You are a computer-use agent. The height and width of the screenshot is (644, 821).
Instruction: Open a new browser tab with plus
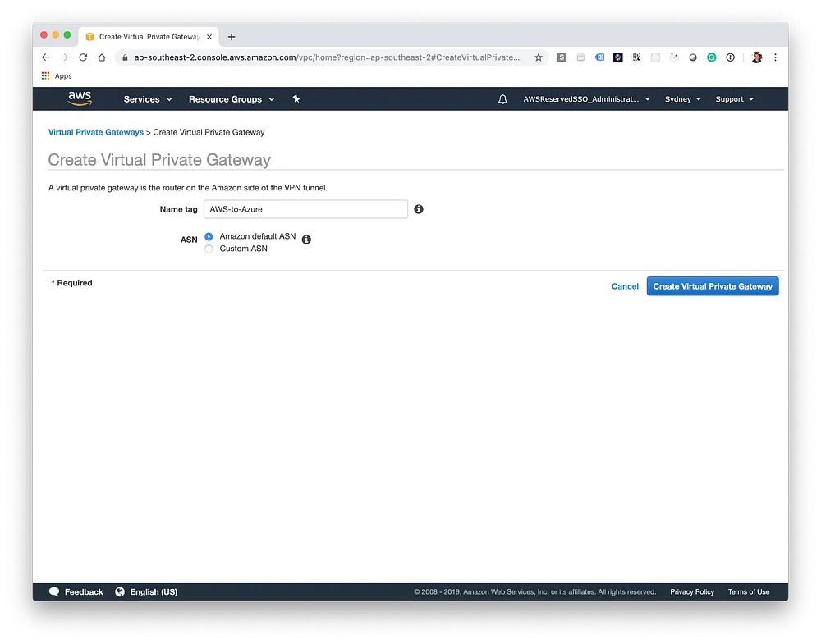coord(232,37)
